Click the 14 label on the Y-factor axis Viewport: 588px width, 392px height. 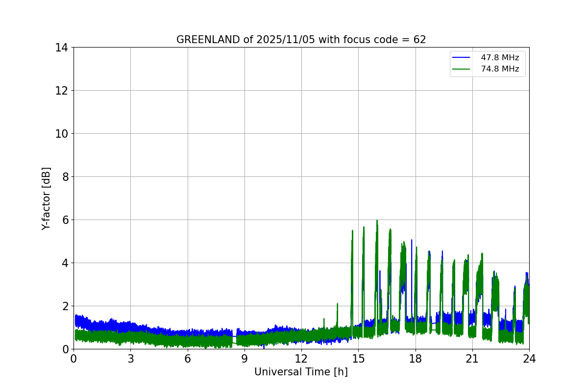[61, 48]
